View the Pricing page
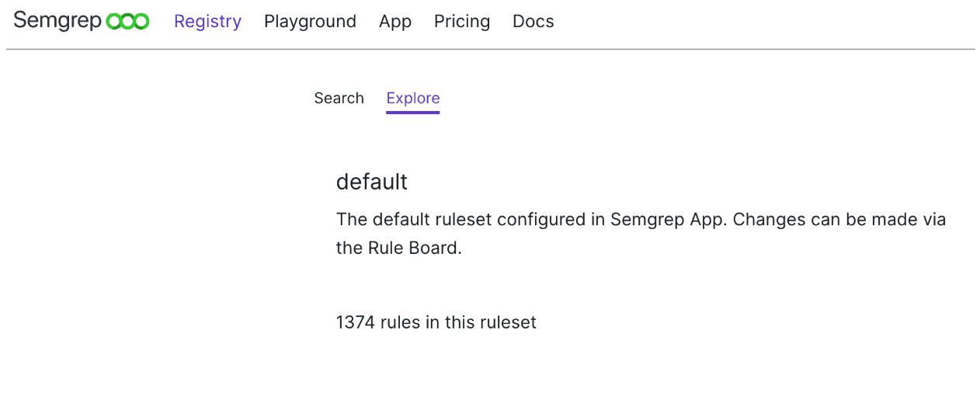Image resolution: width=980 pixels, height=396 pixels. (462, 22)
